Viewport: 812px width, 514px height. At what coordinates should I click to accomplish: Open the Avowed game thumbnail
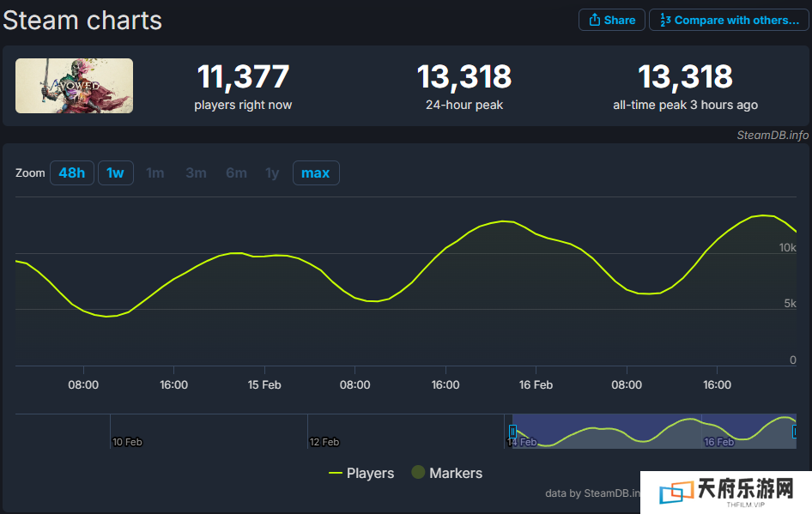(x=74, y=86)
